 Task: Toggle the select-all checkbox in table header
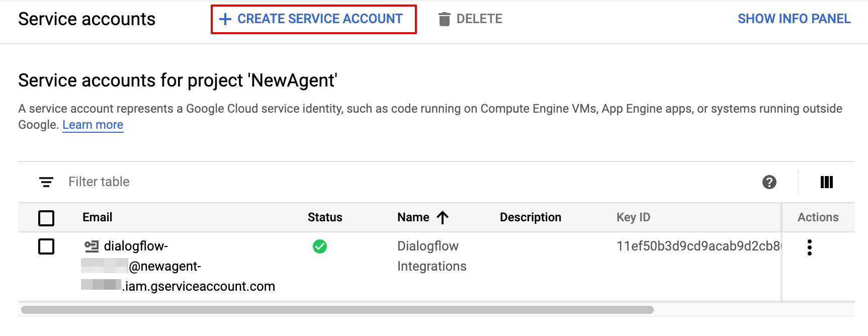(46, 218)
